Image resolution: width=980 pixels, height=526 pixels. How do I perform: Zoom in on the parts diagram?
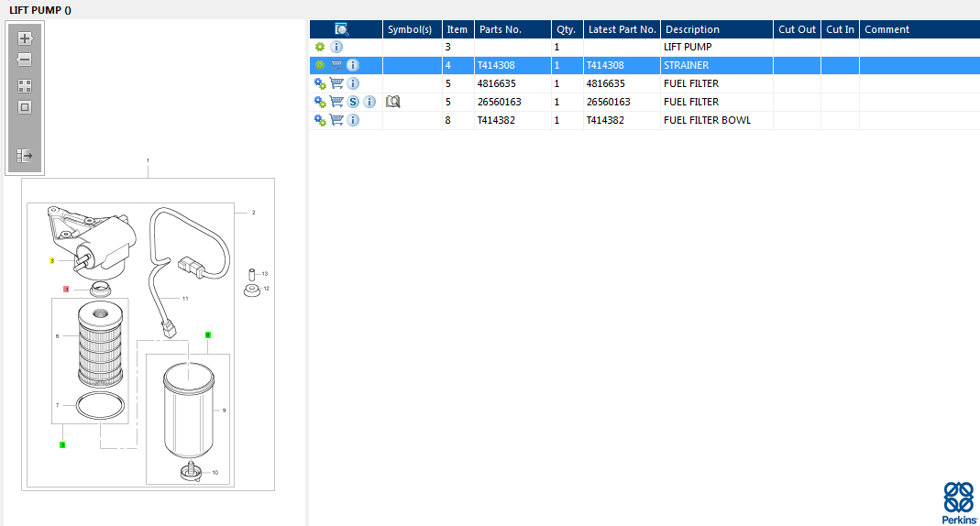[x=25, y=38]
